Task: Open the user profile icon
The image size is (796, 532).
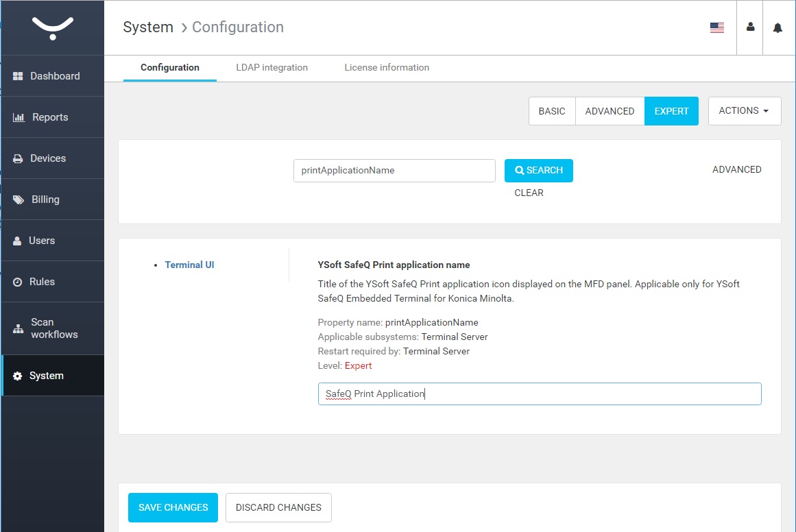Action: 750,27
